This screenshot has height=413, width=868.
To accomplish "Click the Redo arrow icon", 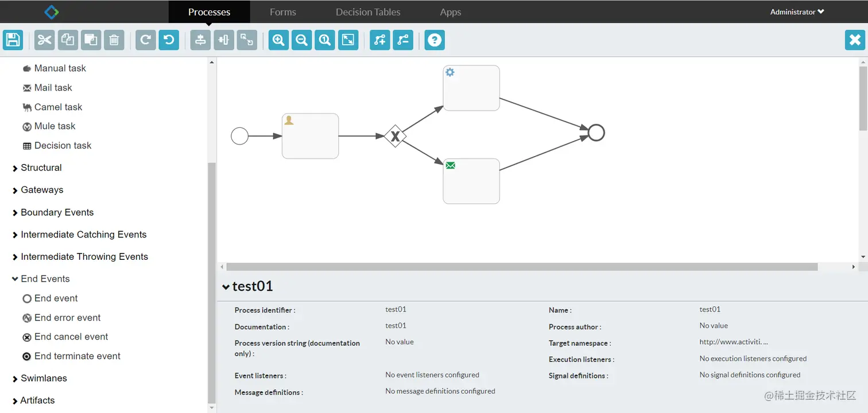I will pyautogui.click(x=146, y=40).
